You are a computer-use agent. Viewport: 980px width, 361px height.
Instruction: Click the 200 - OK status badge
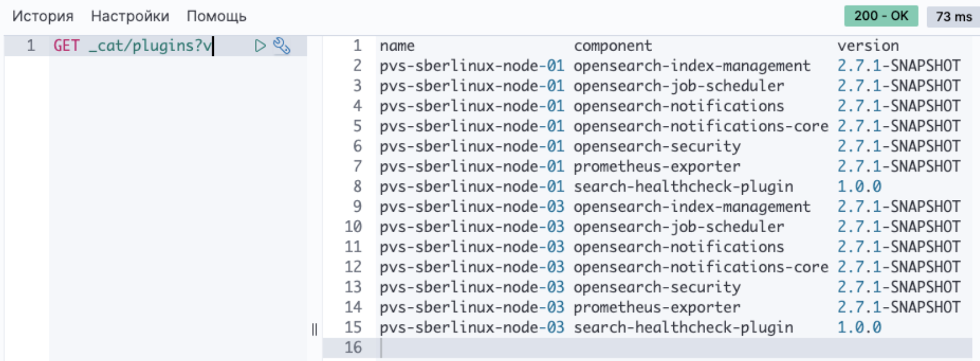point(881,16)
